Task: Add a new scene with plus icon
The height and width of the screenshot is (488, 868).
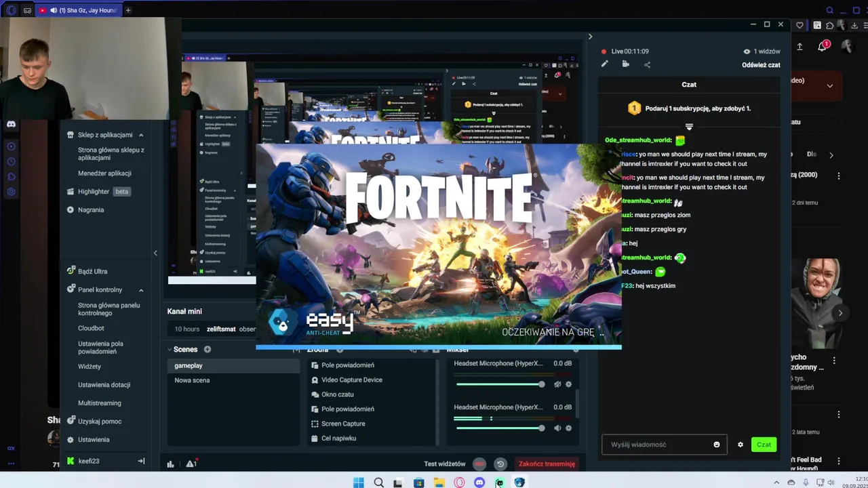Action: [x=208, y=350]
